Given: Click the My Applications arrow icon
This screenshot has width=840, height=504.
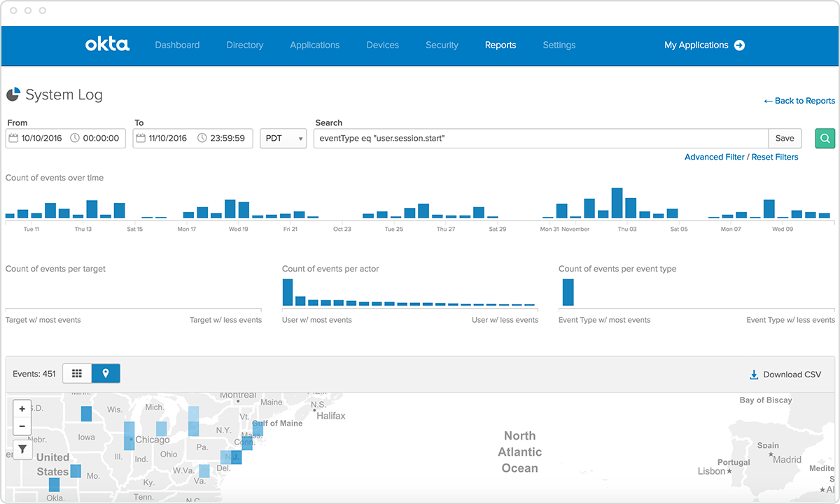Looking at the screenshot, I should 739,45.
